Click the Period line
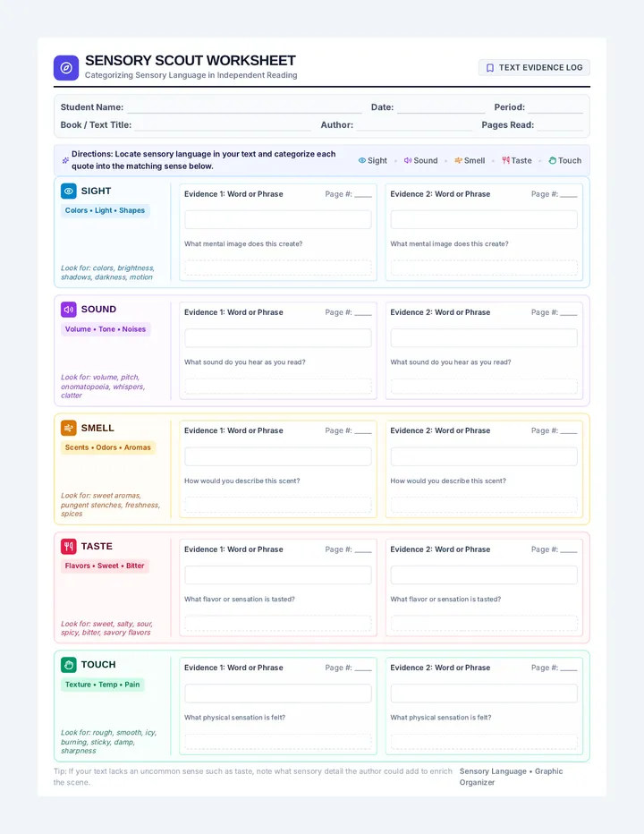644x834 pixels. coord(555,108)
